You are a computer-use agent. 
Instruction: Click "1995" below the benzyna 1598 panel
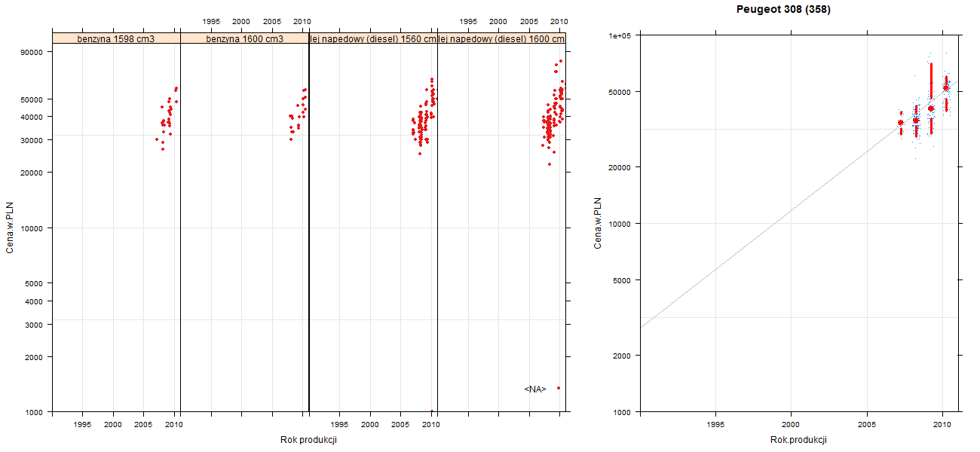click(83, 425)
